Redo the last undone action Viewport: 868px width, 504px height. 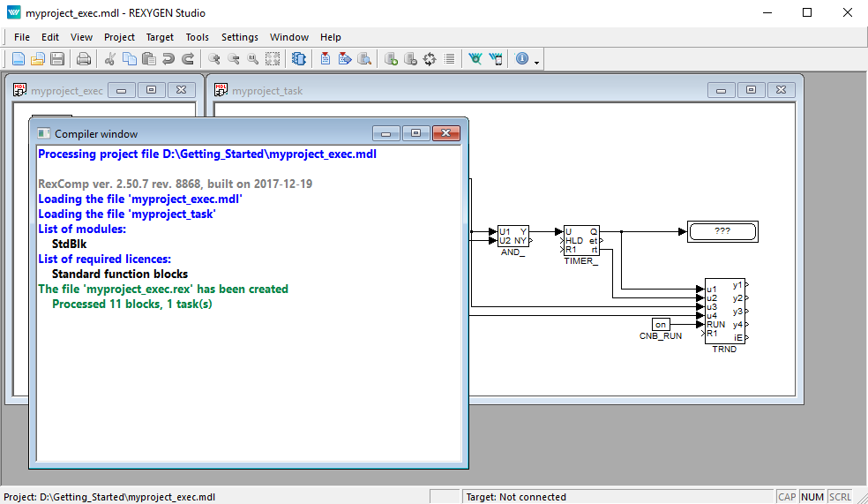click(188, 59)
